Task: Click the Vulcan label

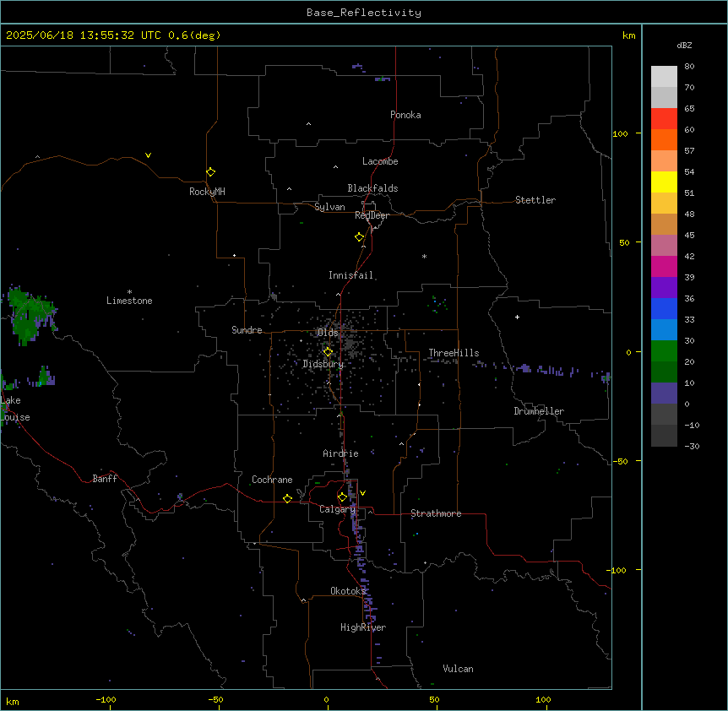Action: (x=459, y=669)
